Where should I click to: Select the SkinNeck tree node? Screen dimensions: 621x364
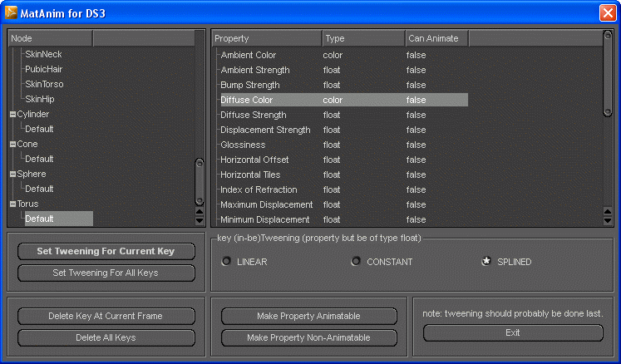[x=43, y=54]
